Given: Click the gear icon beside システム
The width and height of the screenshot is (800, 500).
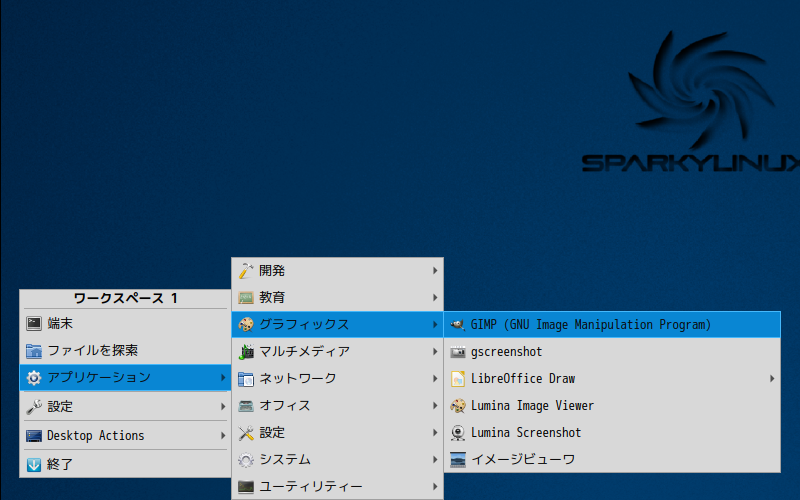Looking at the screenshot, I should (x=246, y=460).
